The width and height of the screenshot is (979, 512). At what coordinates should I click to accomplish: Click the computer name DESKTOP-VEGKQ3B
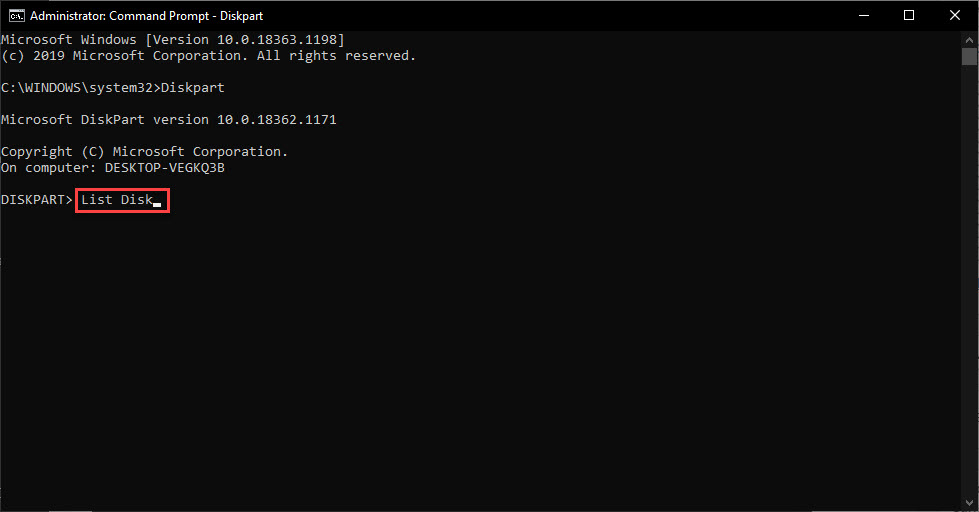pos(165,168)
